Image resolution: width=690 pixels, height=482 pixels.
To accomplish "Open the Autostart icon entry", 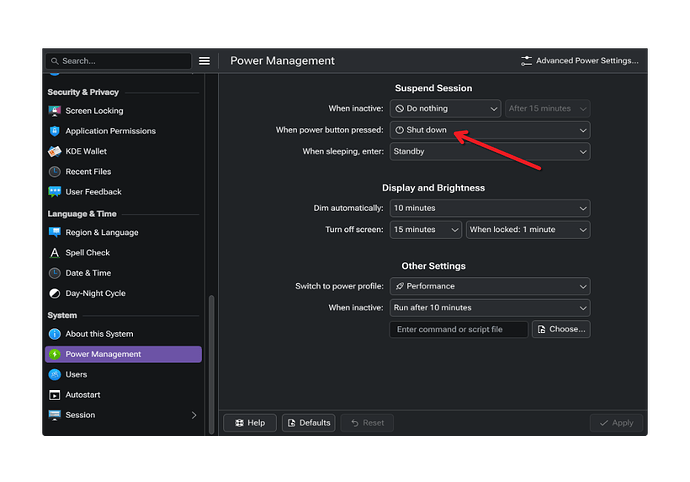I will click(x=55, y=395).
